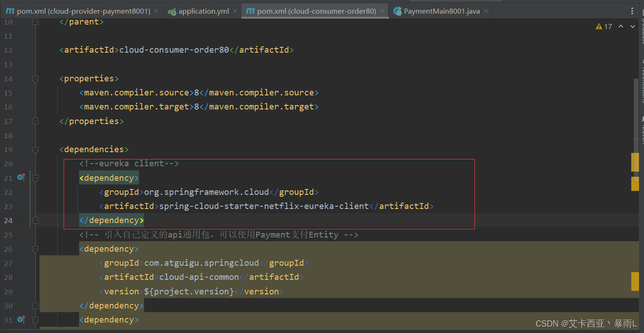
Task: Click the Payment支付Entity comment line
Action: (x=219, y=235)
